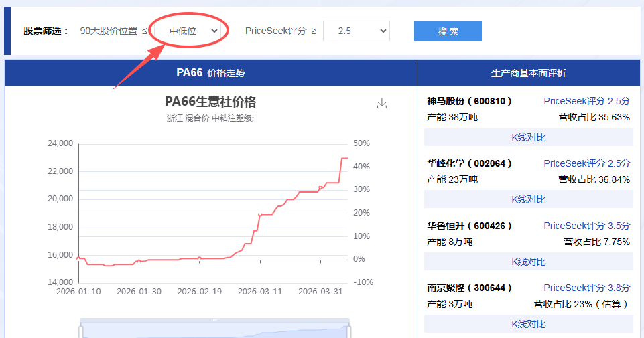
Task: Click the 2026-03-11 axis date label
Action: click(x=260, y=292)
